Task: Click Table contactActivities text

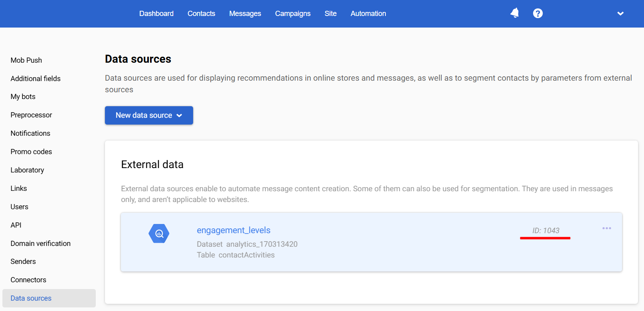Action: 236,255
